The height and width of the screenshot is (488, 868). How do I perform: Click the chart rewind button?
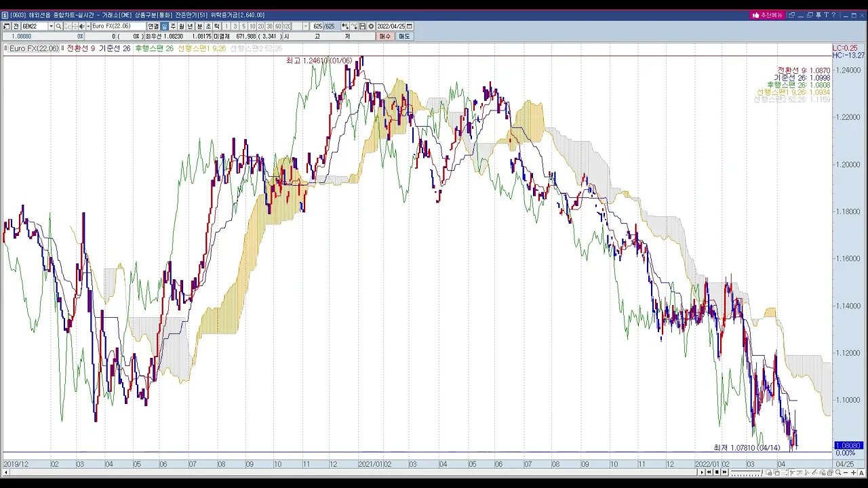[x=709, y=472]
